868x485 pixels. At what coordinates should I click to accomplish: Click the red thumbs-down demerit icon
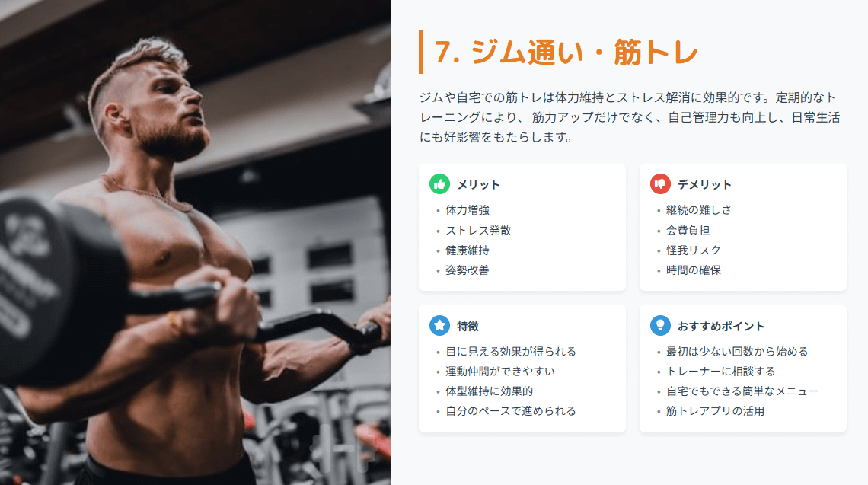point(660,184)
